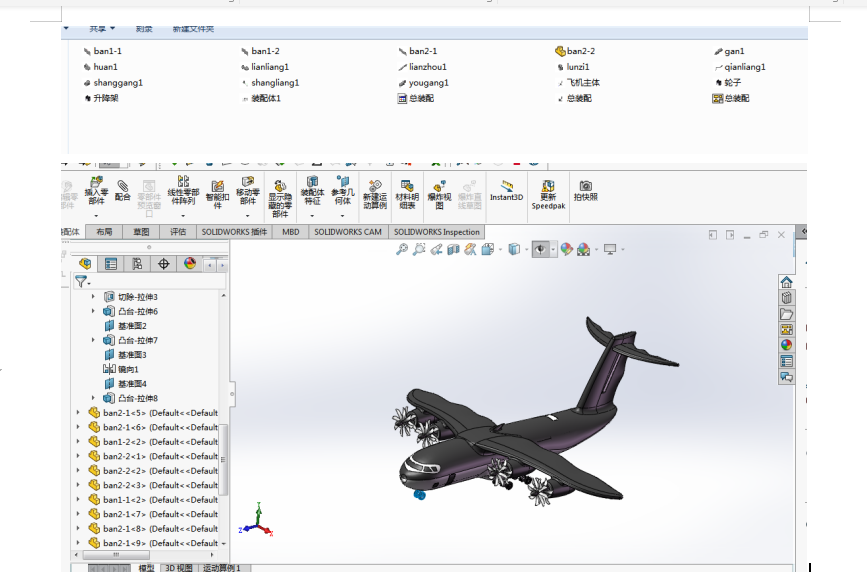
Task: Open Custom Properties icon in task pane
Action: tap(786, 361)
